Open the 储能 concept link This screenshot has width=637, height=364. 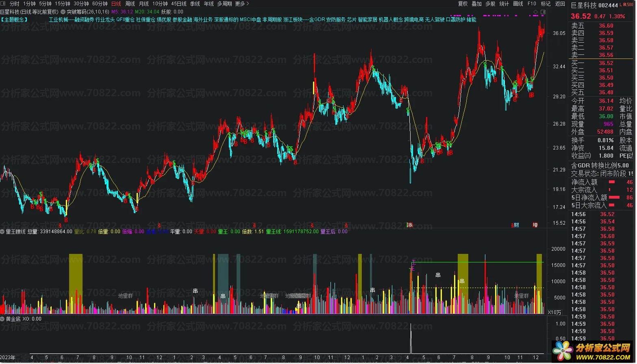point(472,19)
